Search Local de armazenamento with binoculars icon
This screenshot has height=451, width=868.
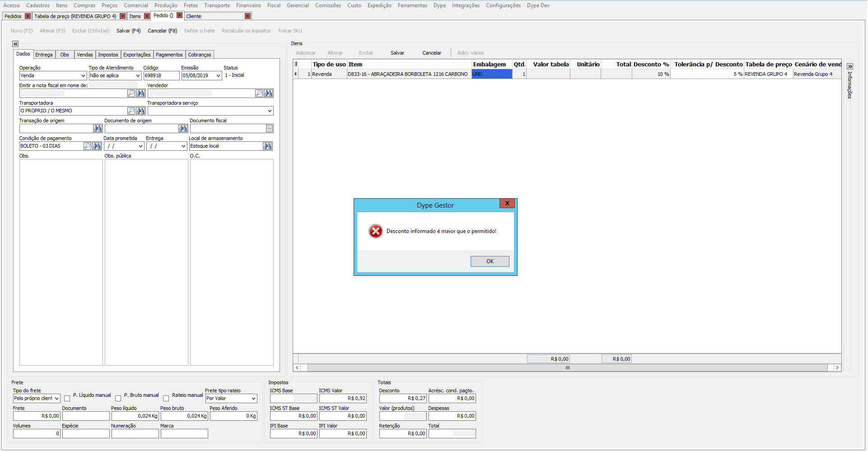(x=268, y=146)
